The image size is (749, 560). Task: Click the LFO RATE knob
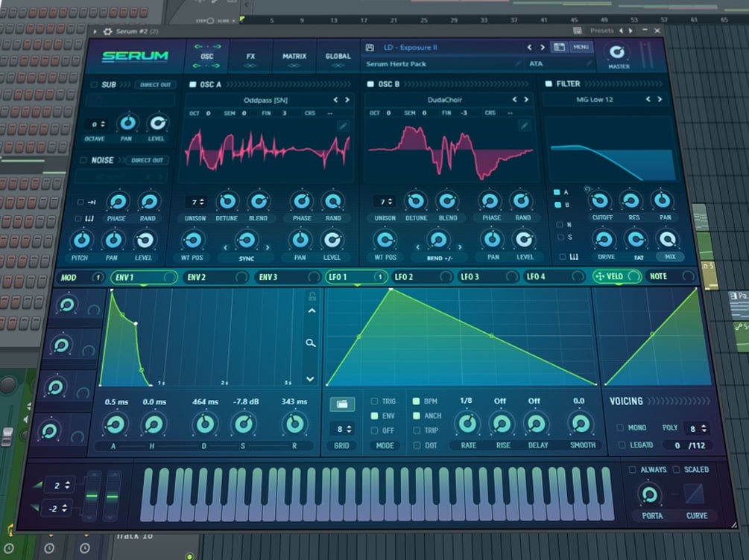click(467, 424)
